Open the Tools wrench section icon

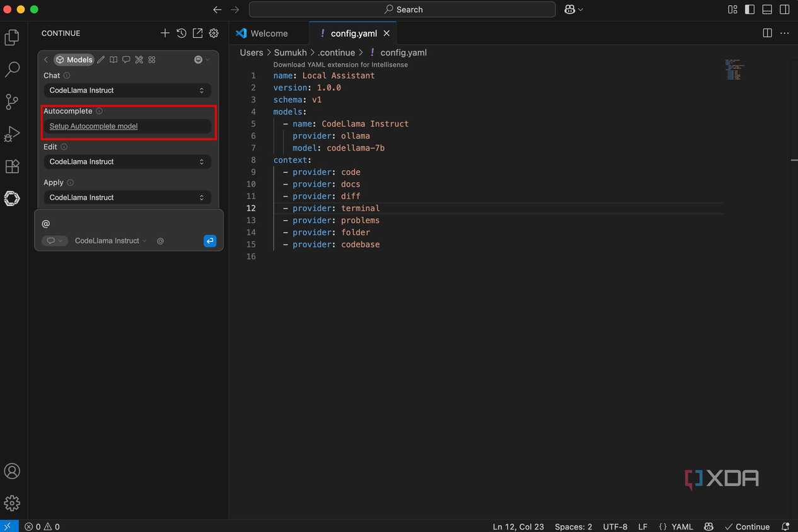[x=139, y=60]
